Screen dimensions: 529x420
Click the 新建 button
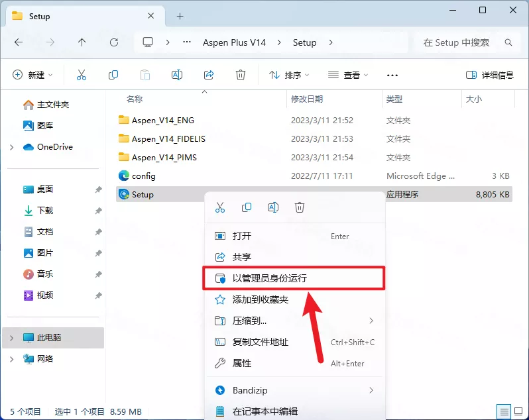(32, 75)
